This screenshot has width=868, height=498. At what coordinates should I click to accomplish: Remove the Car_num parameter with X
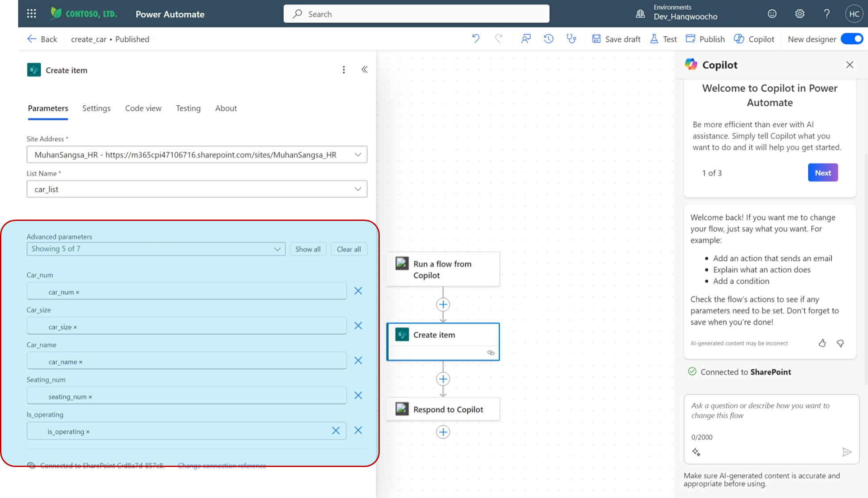(x=358, y=291)
